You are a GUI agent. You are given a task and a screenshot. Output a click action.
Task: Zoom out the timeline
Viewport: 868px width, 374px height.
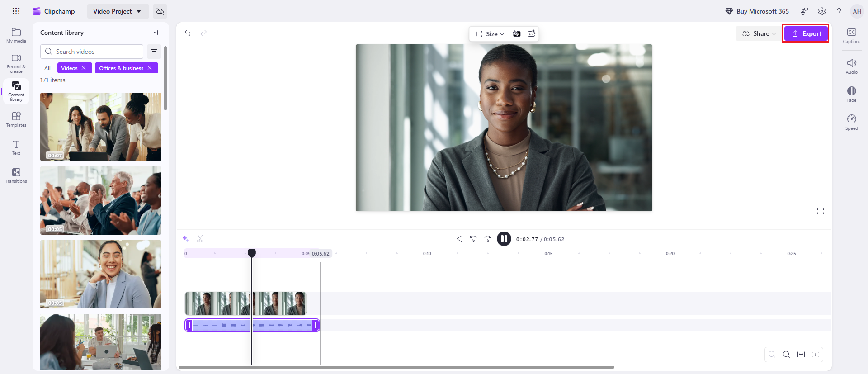(772, 355)
